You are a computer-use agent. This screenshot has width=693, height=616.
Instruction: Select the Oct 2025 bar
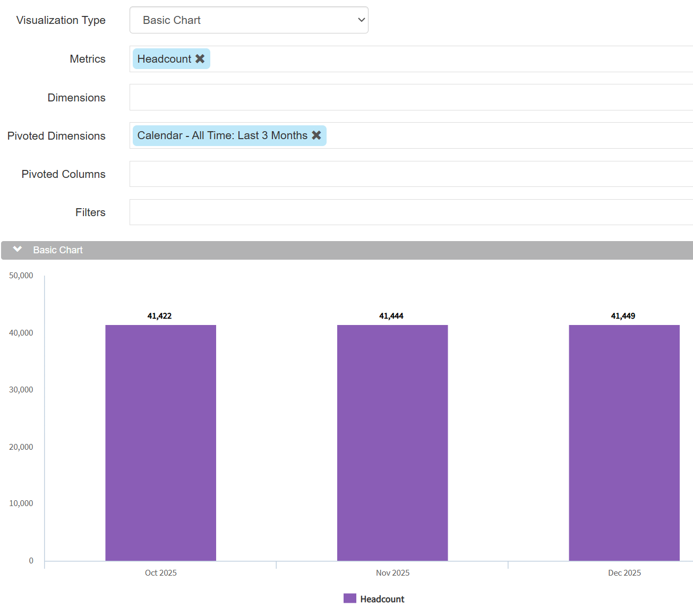click(160, 442)
